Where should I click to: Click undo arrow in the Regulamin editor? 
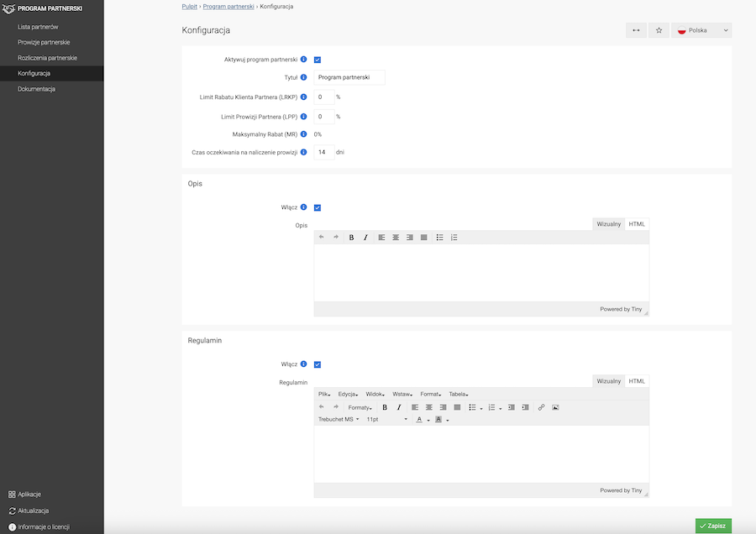322,407
